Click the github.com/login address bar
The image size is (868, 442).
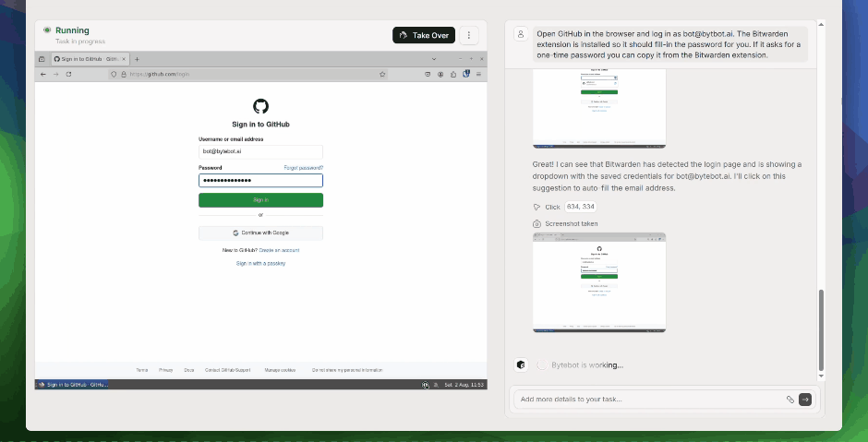tap(249, 74)
